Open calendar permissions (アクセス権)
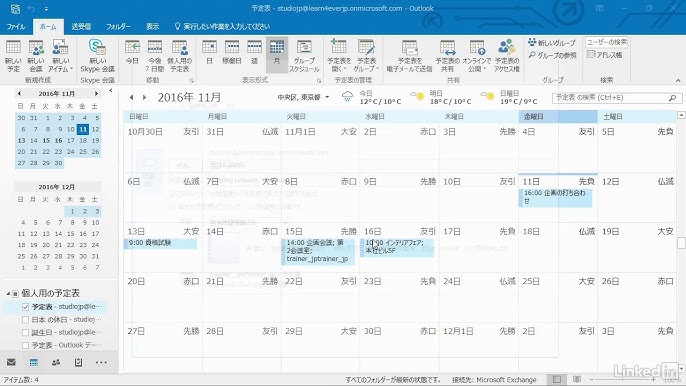686x386 pixels. click(x=507, y=56)
